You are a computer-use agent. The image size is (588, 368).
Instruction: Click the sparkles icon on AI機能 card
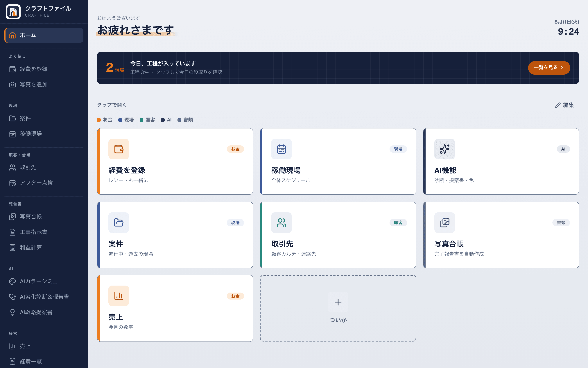(444, 149)
